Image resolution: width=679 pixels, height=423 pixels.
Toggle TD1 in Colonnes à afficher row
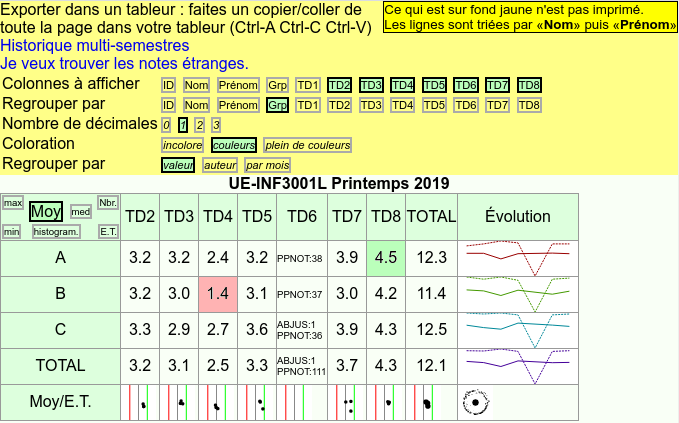click(307, 85)
